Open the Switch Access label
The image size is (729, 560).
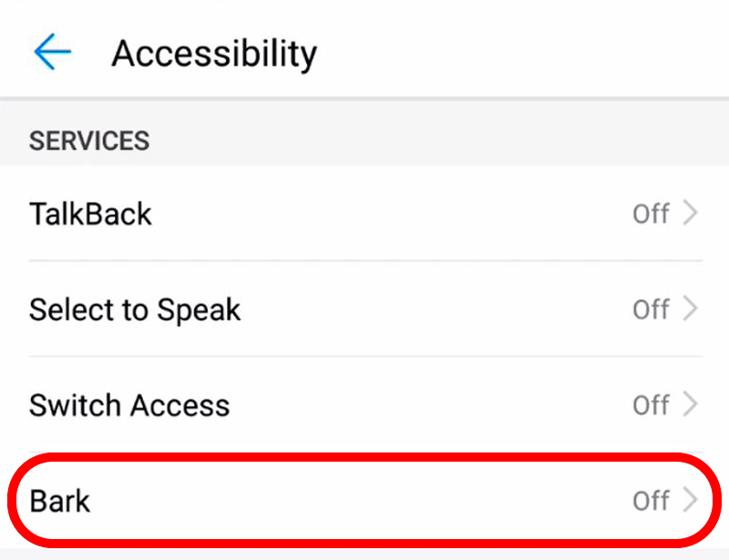pyautogui.click(x=129, y=405)
